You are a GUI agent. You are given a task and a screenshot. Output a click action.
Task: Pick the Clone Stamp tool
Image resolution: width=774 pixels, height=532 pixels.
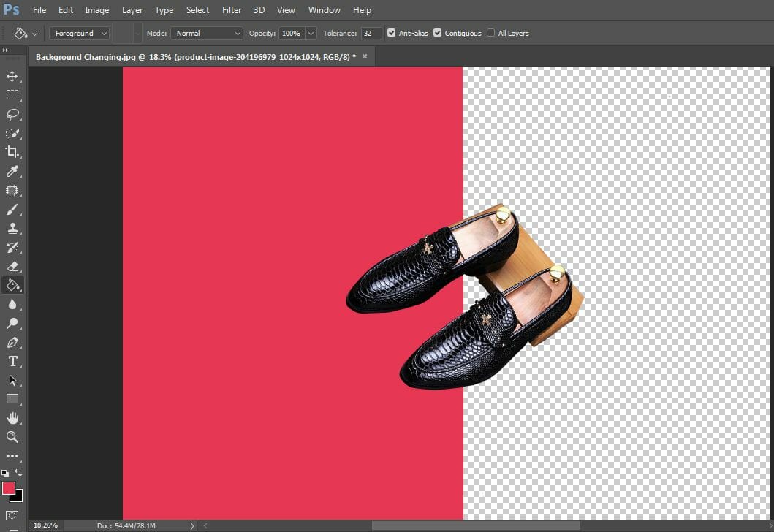tap(12, 228)
